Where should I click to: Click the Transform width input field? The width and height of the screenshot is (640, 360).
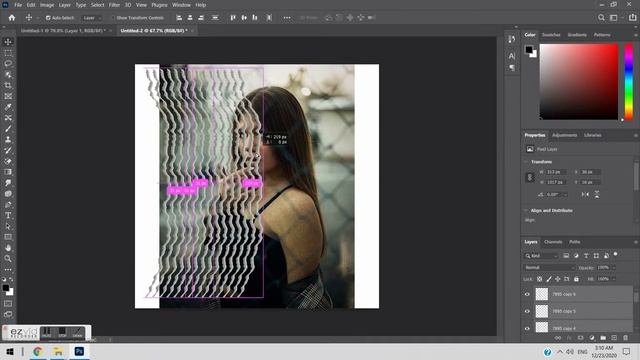click(556, 172)
